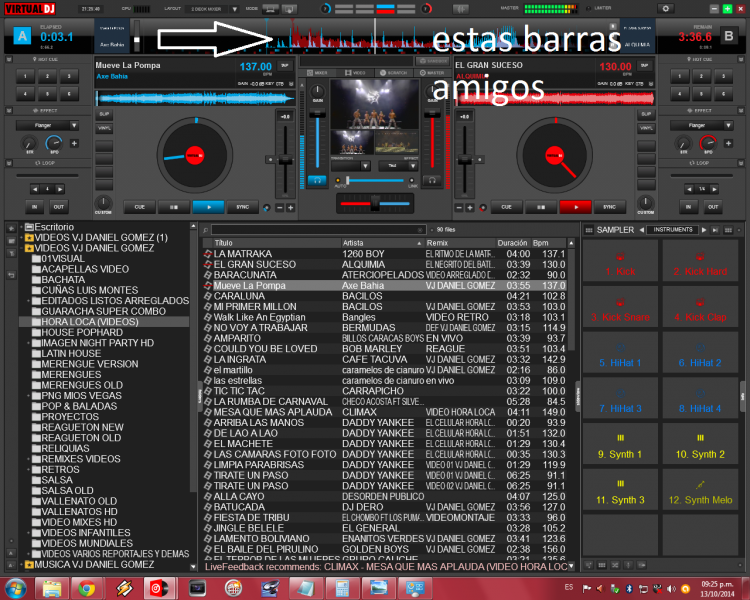The image size is (750, 600).
Task: Click the deck A headphone cue button
Action: click(317, 180)
